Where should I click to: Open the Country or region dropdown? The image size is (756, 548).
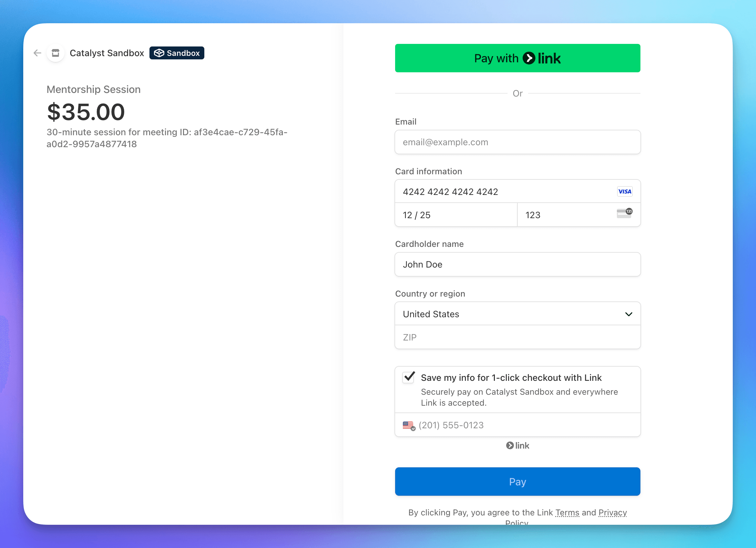click(517, 314)
